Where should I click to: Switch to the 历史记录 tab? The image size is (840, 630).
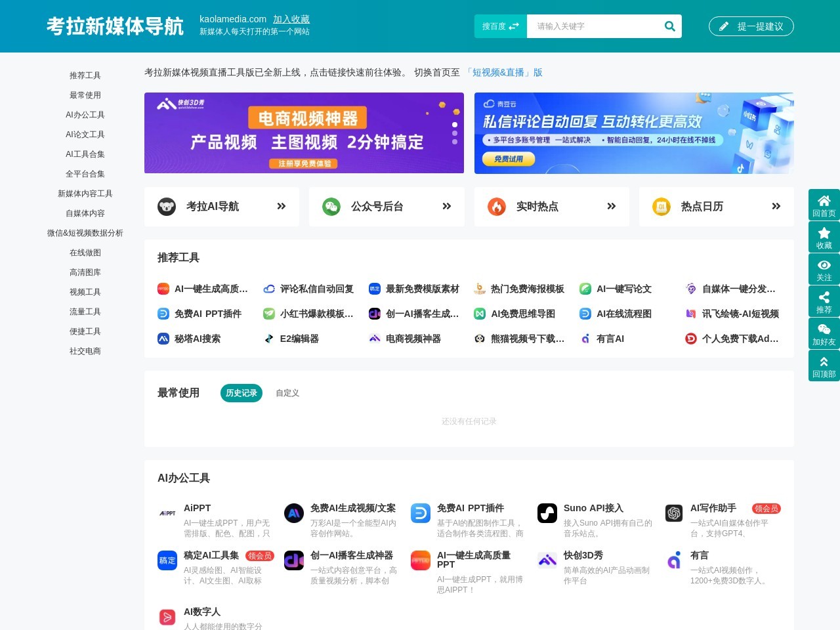(241, 393)
